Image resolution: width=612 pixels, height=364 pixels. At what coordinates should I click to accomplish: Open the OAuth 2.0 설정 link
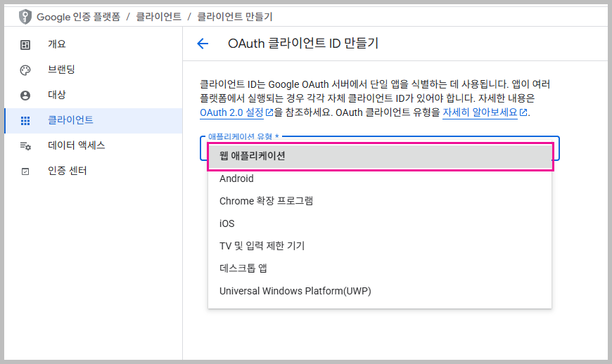[231, 112]
